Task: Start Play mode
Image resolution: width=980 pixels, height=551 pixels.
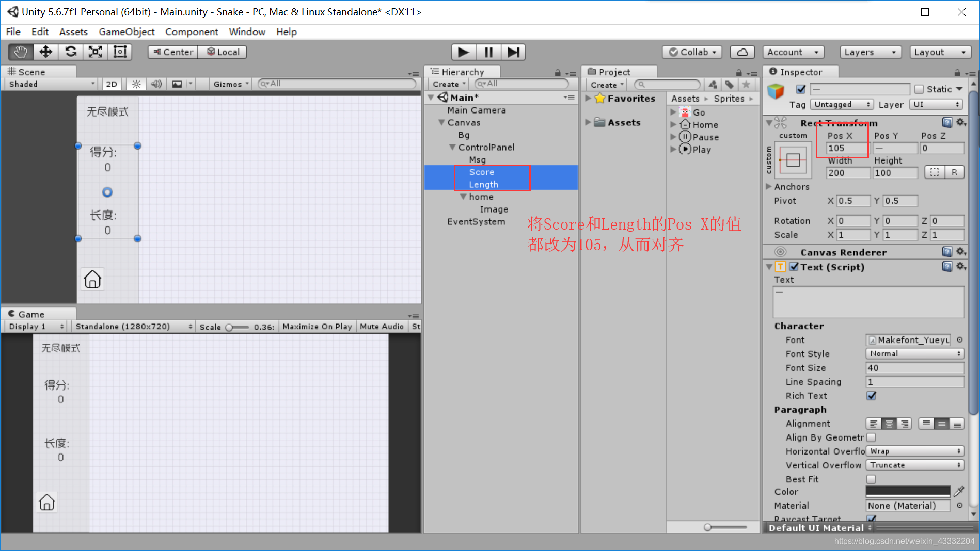Action: coord(463,52)
